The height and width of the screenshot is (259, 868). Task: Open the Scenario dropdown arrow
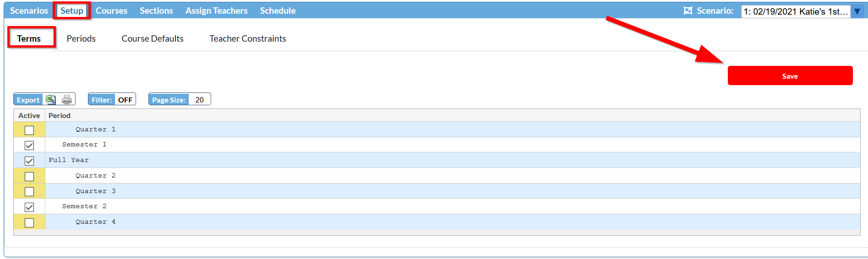click(857, 11)
